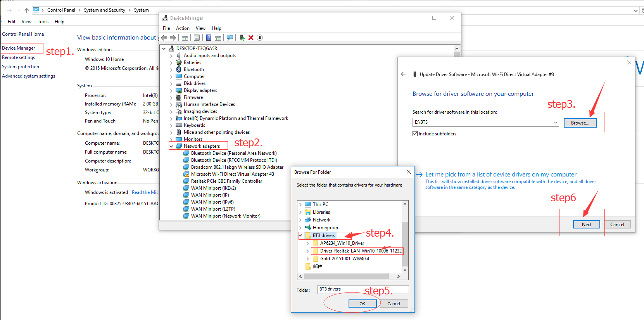The image size is (644, 320).
Task: Click the AP6234_Win10_Driver folder icon
Action: tap(315, 243)
